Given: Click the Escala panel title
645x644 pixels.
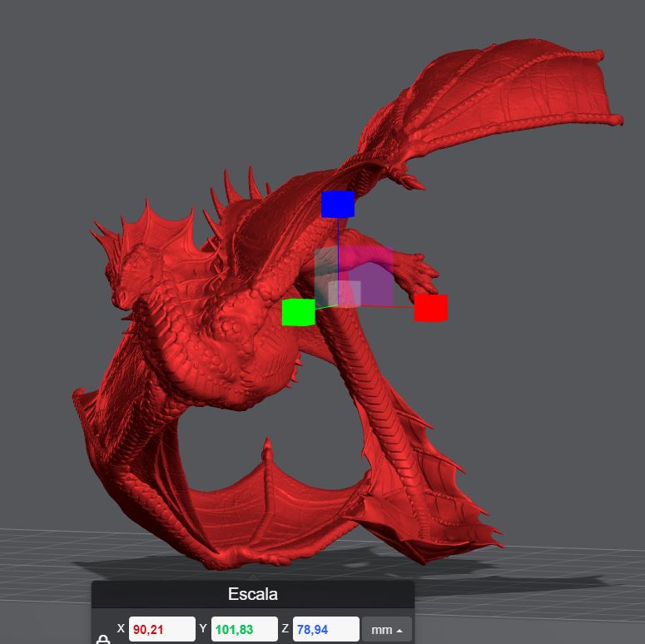Looking at the screenshot, I should [x=252, y=594].
